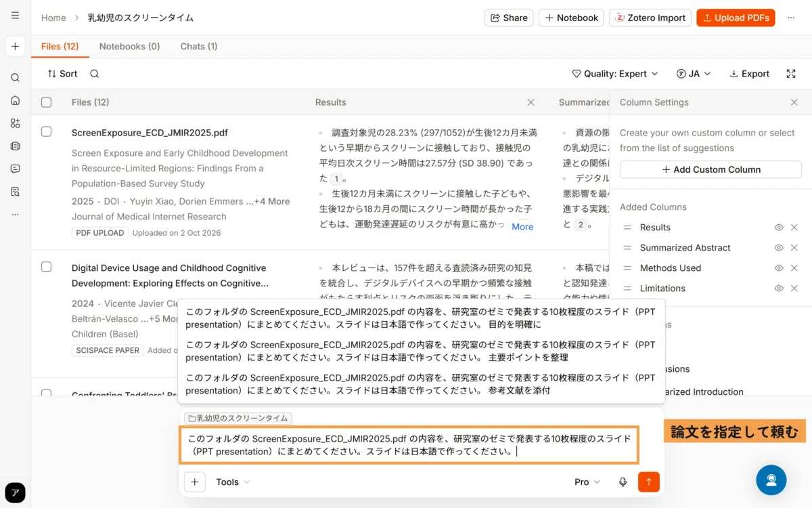Check the ScreenExposure_ECD_JMIR2025.pdf row checkbox
Viewport: 812px width, 508px height.
(46, 131)
